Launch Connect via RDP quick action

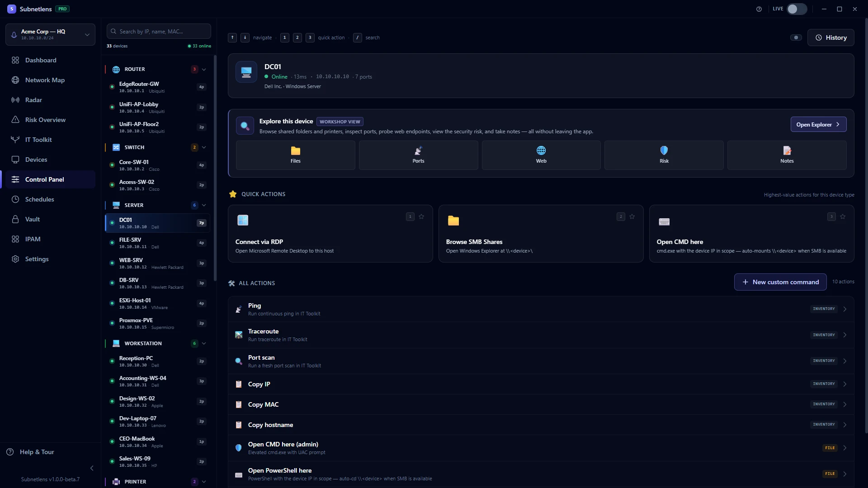[330, 234]
